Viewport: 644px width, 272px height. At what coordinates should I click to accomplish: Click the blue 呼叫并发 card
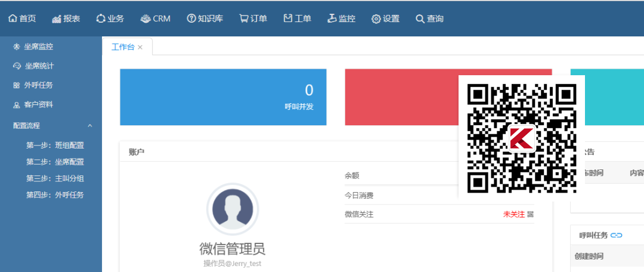[223, 97]
